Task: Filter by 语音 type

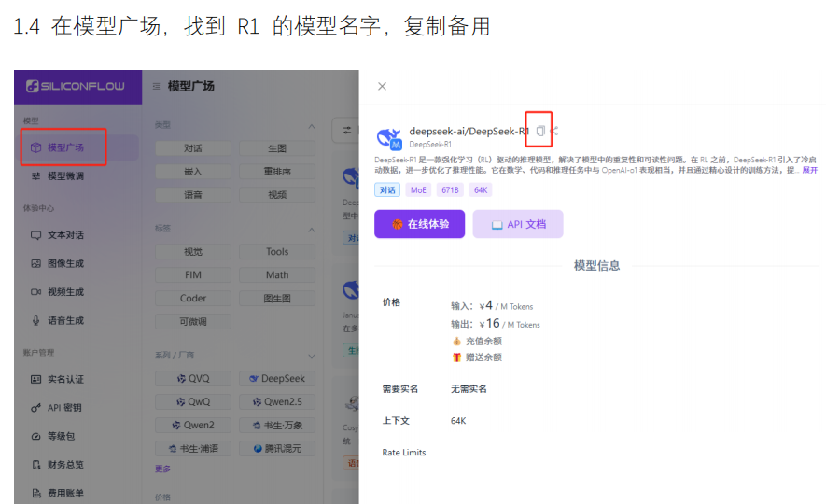Action: (193, 194)
